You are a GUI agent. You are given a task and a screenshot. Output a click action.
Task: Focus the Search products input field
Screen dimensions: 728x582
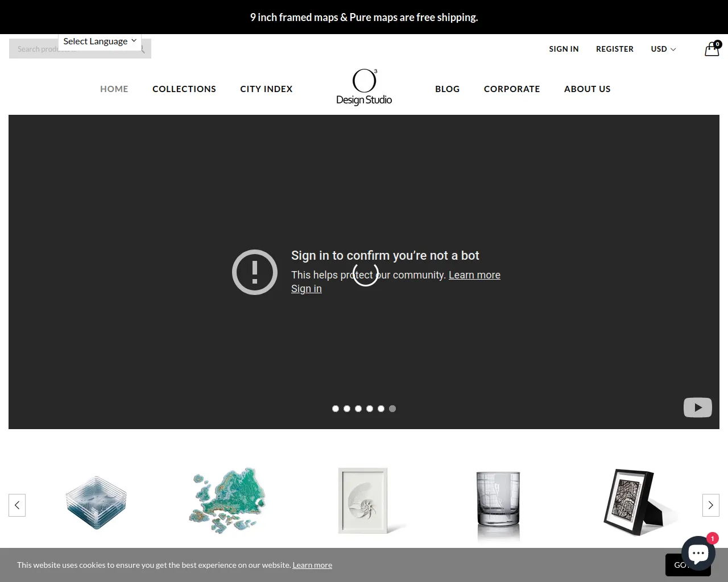click(x=80, y=49)
